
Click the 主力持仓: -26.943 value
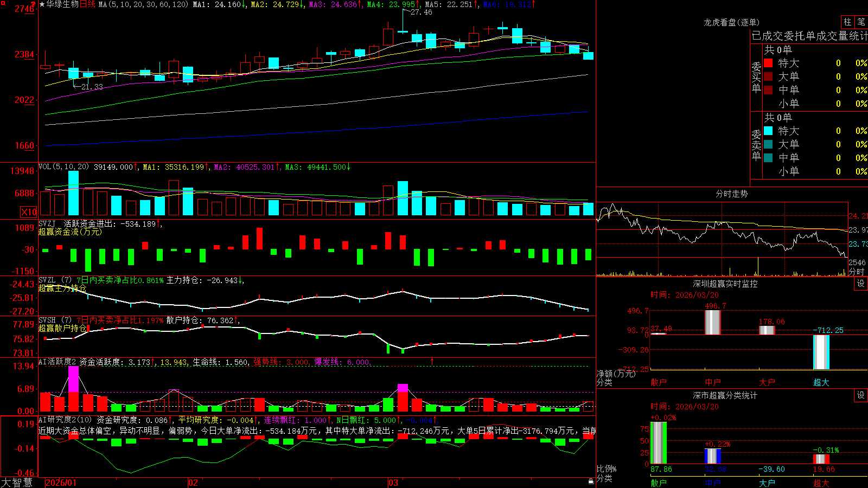(202, 280)
